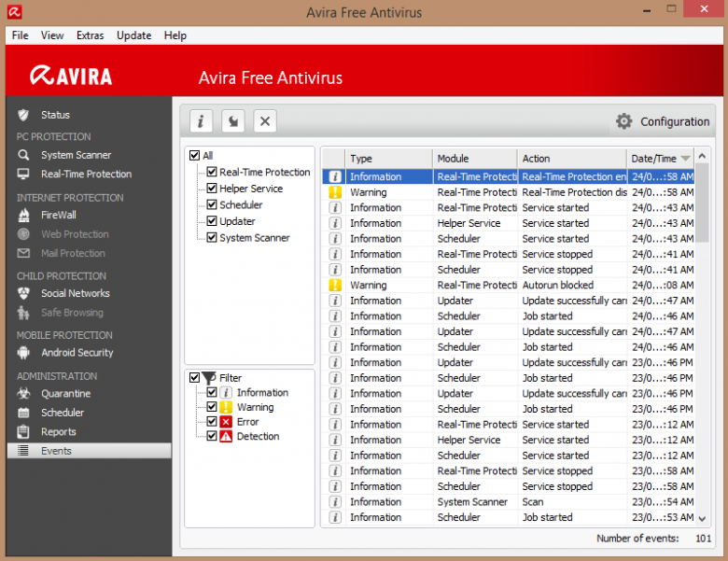Go to FireWall section
This screenshot has height=561, width=728.
[x=58, y=215]
